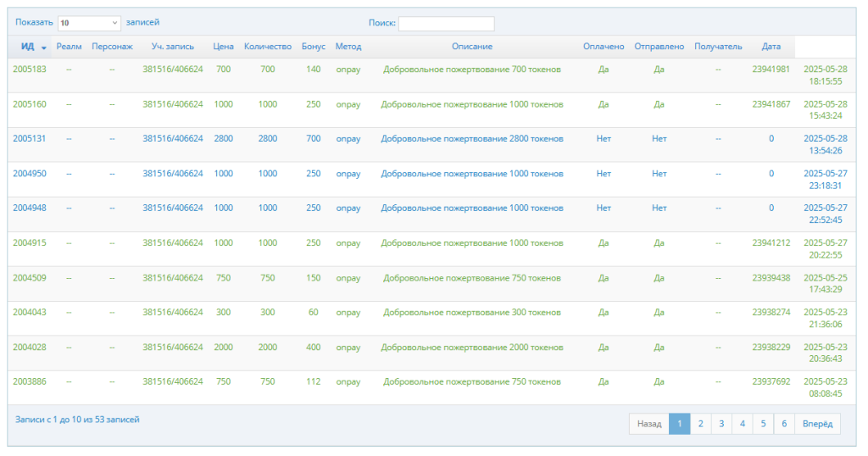The height and width of the screenshot is (456, 868).
Task: Sort by the Количество column header
Action: click(x=268, y=47)
